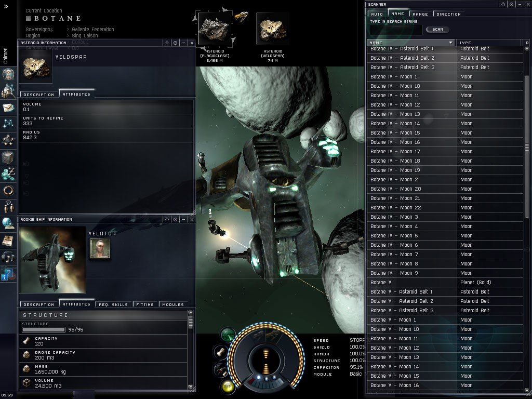Open the cargo hold icon beside HUD
This screenshot has height=399, width=532.
tap(221, 352)
